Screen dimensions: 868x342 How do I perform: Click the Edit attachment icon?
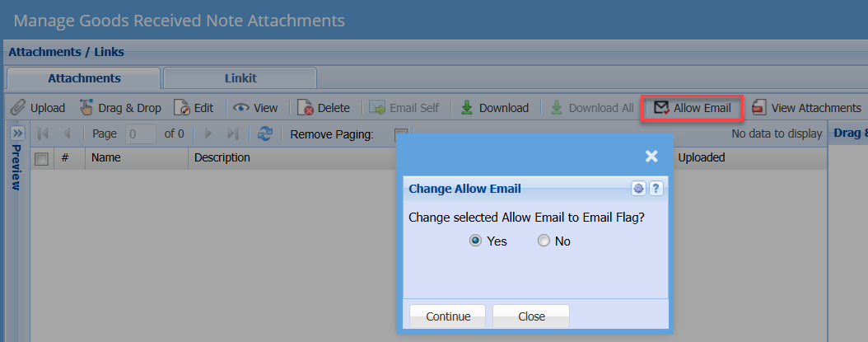[182, 108]
